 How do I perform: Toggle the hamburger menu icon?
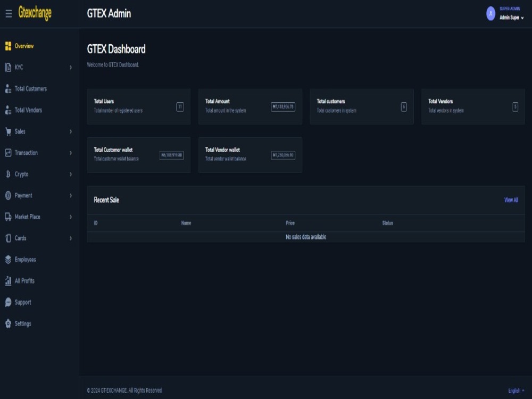coord(9,14)
